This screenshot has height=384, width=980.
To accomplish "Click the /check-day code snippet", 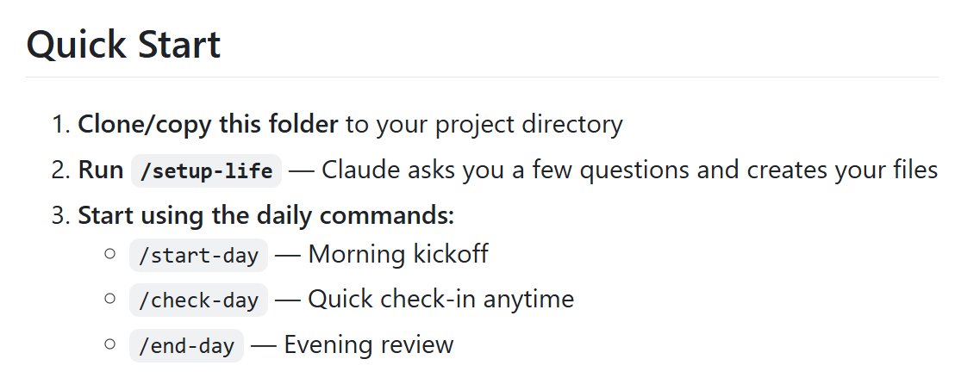I will pos(198,300).
